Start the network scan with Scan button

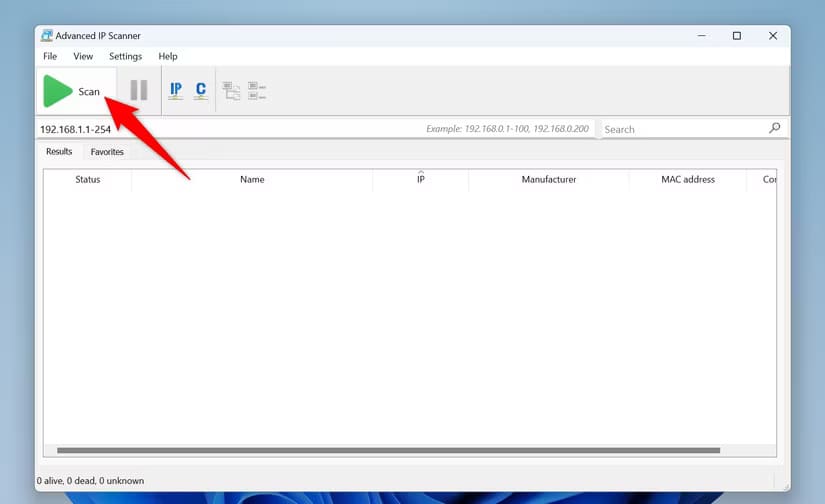pyautogui.click(x=72, y=91)
